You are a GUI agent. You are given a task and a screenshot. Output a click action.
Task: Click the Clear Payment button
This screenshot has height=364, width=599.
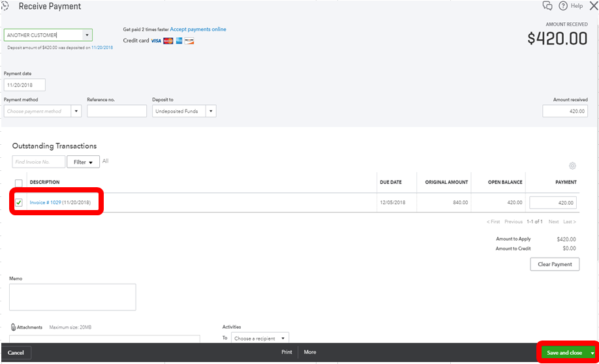(555, 264)
